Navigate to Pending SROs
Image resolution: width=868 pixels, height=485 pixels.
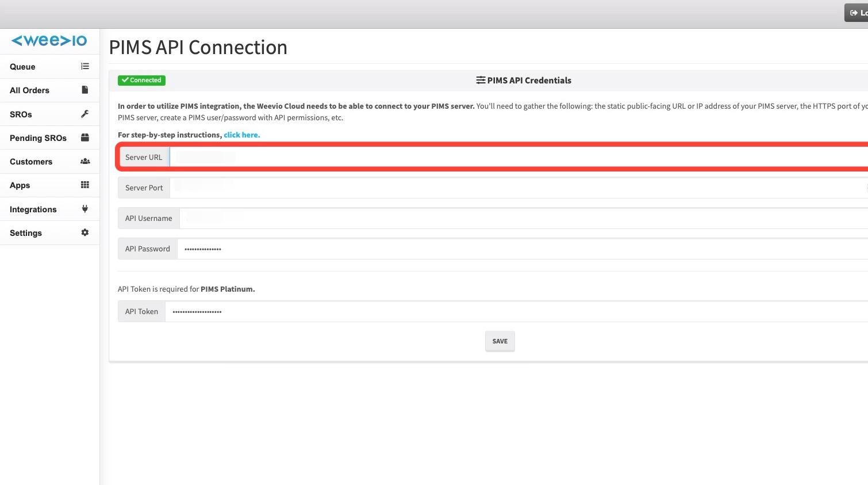(x=49, y=138)
